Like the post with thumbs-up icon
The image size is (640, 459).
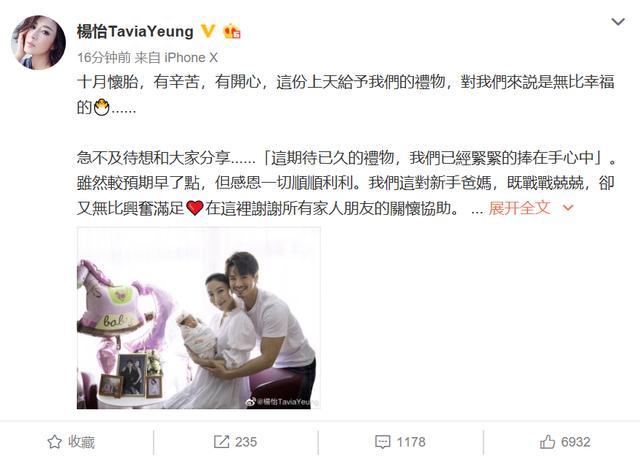tap(547, 442)
